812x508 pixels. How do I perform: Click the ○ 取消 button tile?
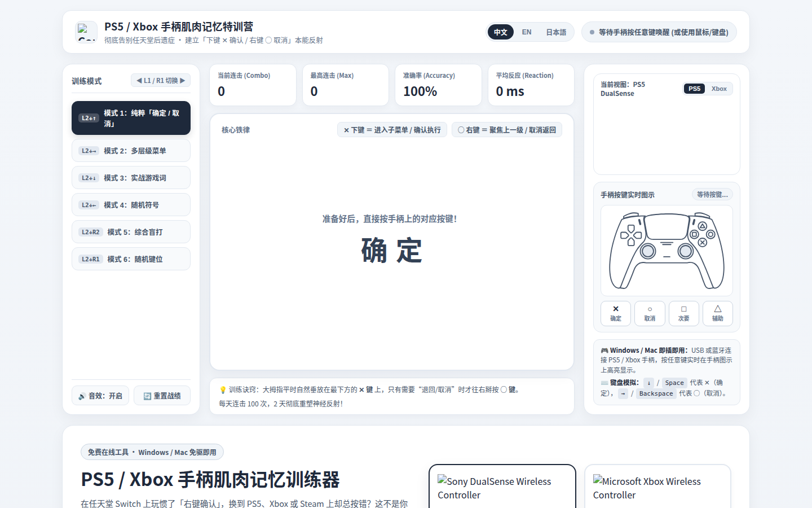tap(650, 313)
